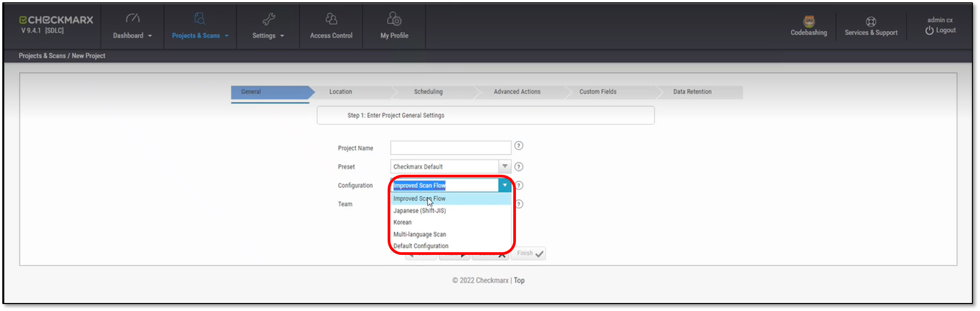Click the Logout link
This screenshot has width=980, height=311.
[946, 30]
